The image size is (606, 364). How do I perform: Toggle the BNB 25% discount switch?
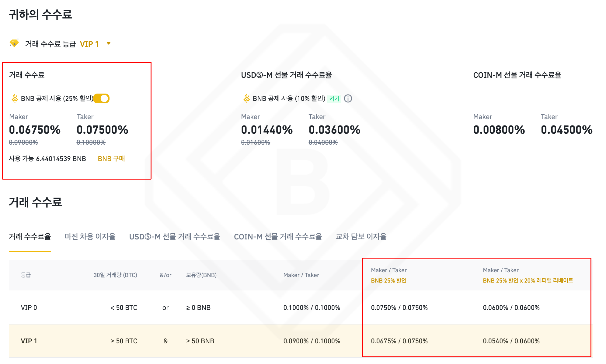pos(102,98)
